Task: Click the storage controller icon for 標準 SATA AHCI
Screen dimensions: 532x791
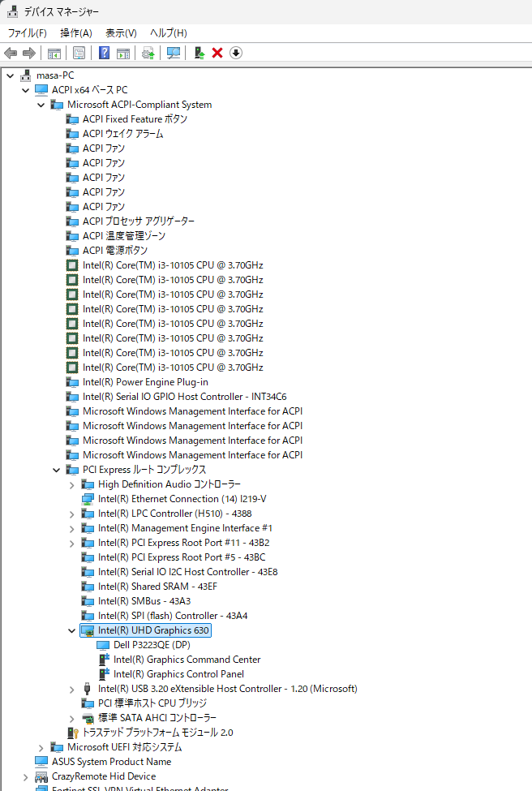Action: click(88, 718)
